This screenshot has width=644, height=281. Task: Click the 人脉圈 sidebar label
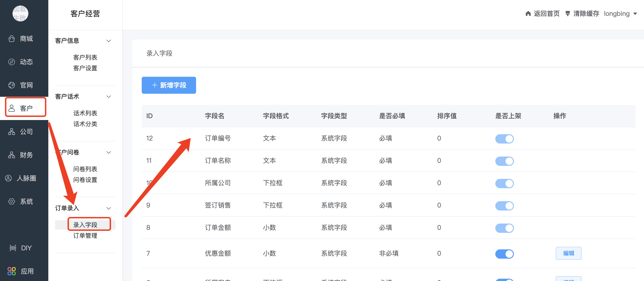point(26,178)
